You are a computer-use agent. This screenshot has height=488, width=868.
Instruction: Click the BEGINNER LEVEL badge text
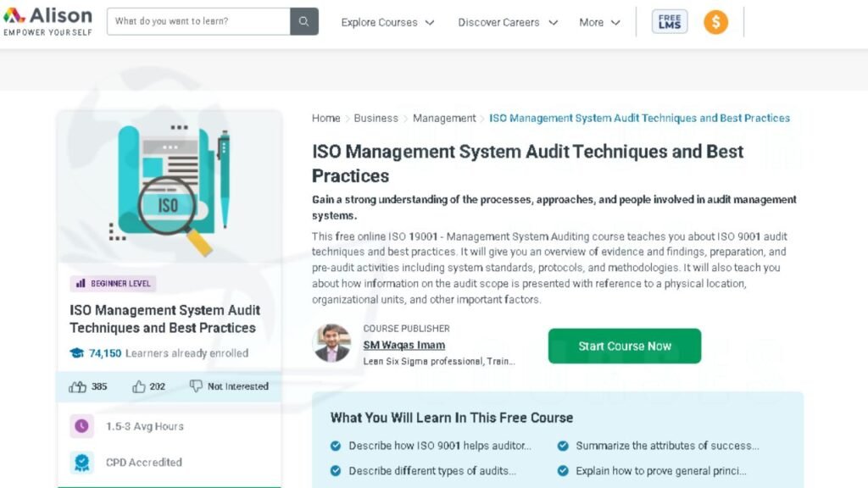[x=120, y=283]
